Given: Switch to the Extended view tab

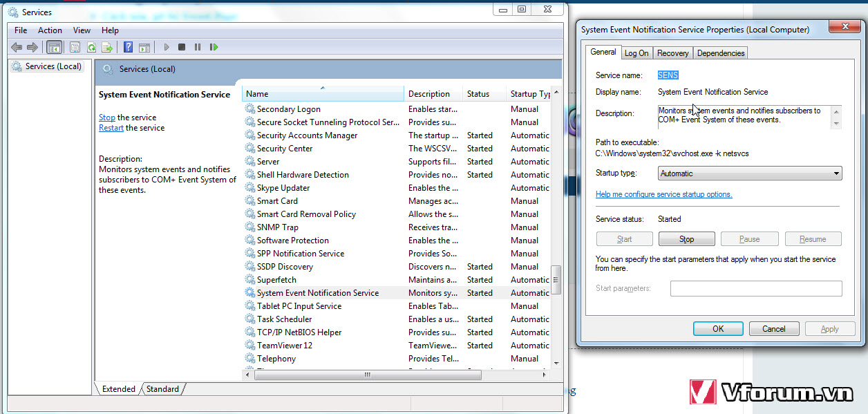Looking at the screenshot, I should (x=119, y=389).
